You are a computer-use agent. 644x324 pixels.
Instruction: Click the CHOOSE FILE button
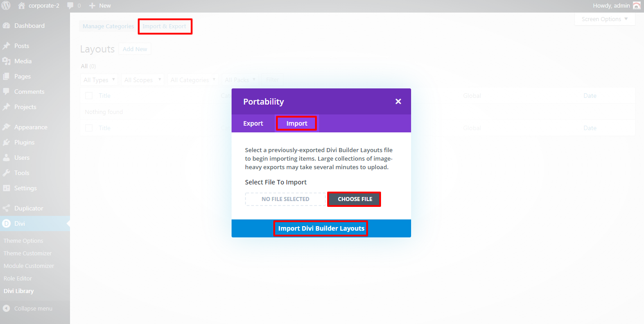(x=355, y=199)
